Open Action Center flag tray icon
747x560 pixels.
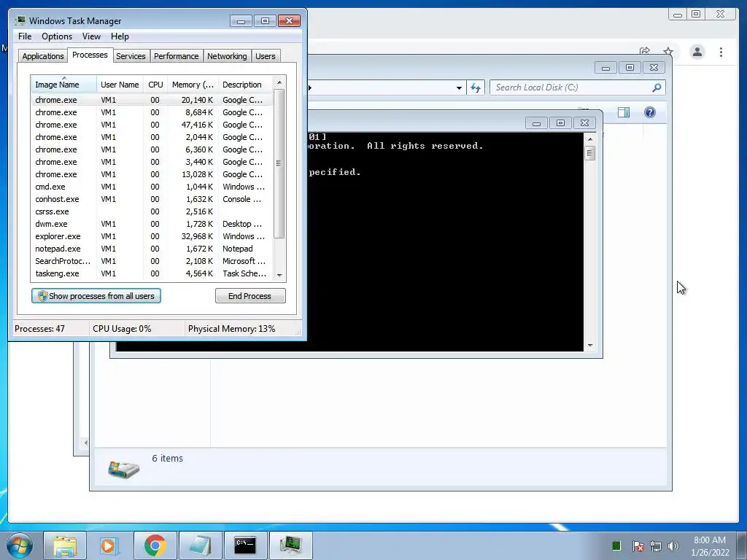pos(638,546)
